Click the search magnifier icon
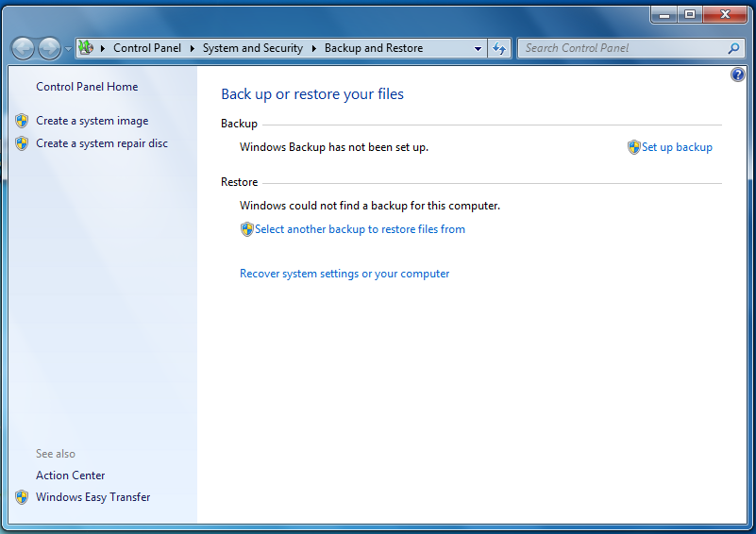756x534 pixels. point(733,48)
